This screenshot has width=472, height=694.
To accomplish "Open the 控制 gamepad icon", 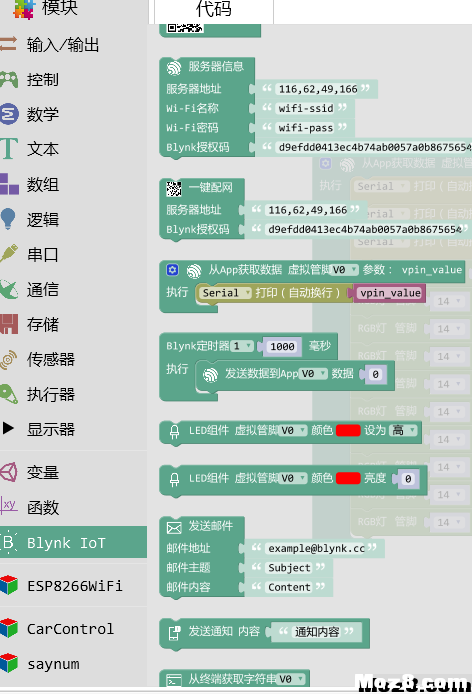I will click(9, 80).
